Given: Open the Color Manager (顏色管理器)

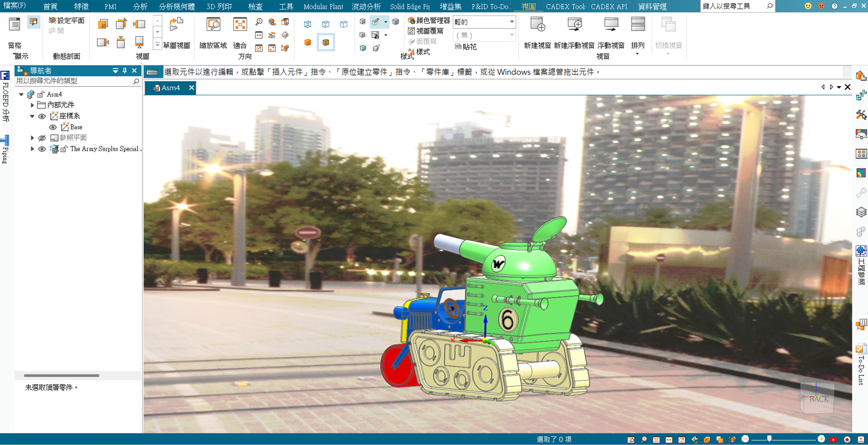Looking at the screenshot, I should pyautogui.click(x=429, y=20).
